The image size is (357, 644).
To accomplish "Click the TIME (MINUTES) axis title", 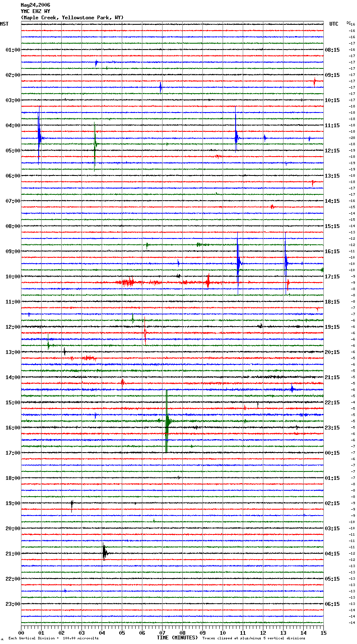I will [x=177, y=638].
